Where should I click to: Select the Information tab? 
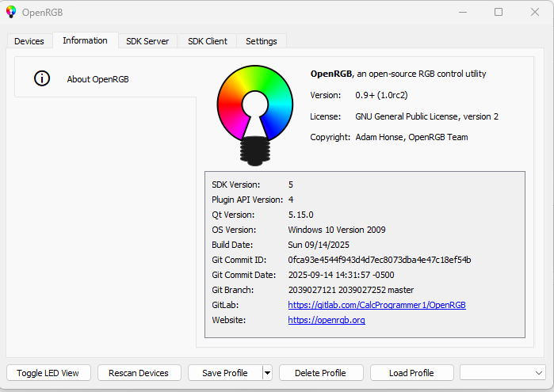[x=85, y=40]
